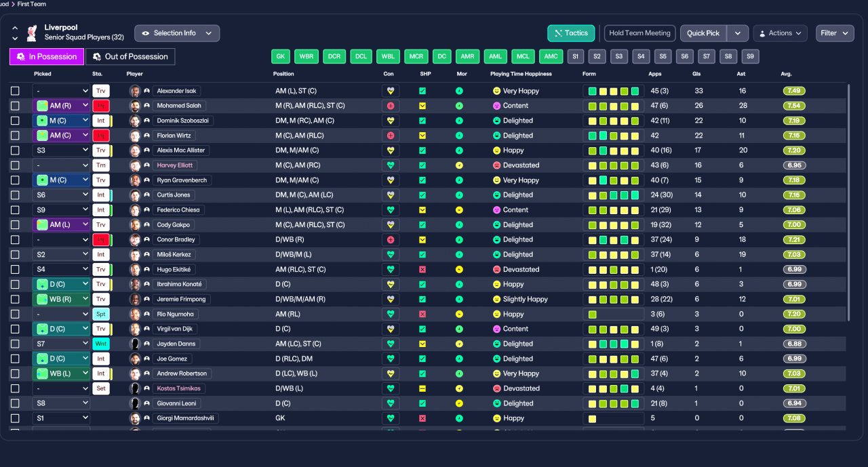Click Hold Team Meeting button

[639, 33]
